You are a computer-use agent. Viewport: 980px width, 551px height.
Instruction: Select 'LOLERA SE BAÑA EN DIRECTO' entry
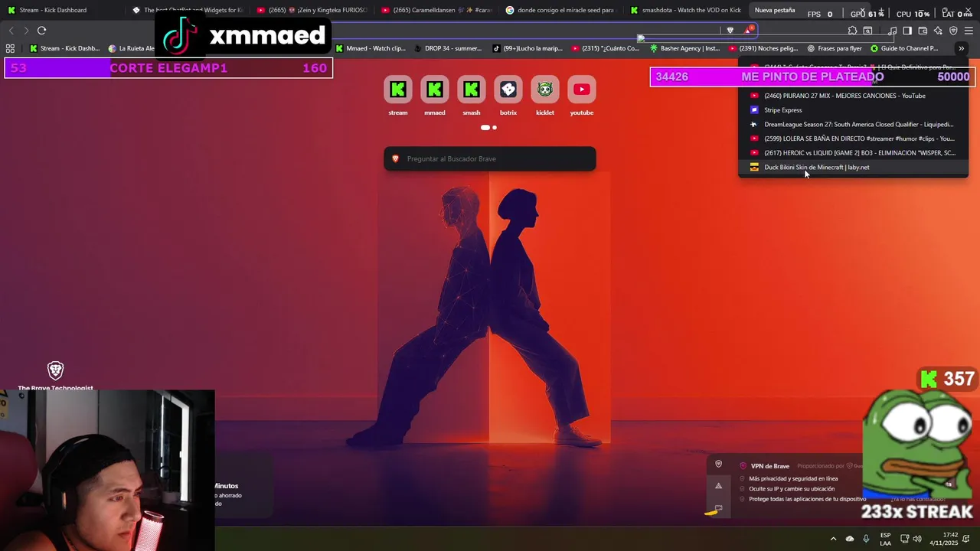click(853, 139)
